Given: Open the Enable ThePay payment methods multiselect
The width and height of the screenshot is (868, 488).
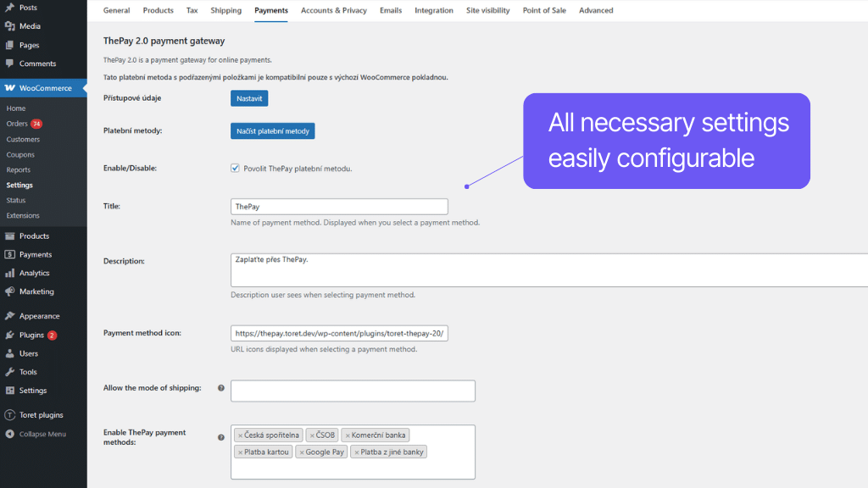Looking at the screenshot, I should click(353, 452).
